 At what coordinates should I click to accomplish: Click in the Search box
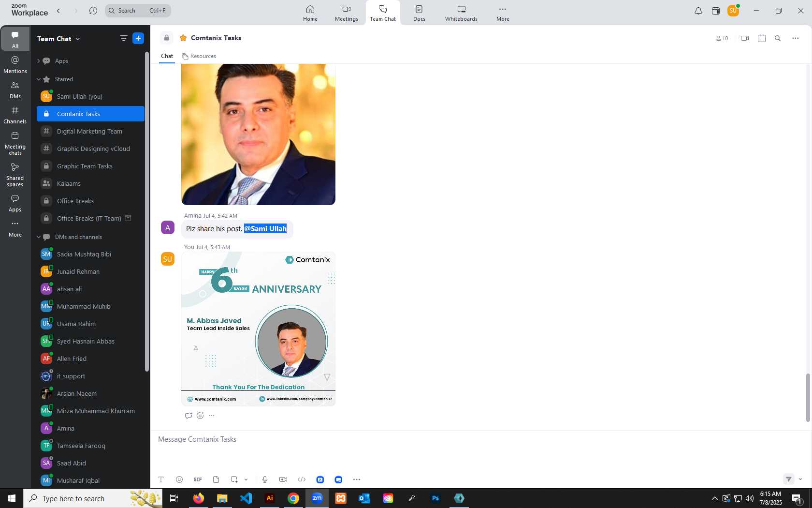[138, 11]
